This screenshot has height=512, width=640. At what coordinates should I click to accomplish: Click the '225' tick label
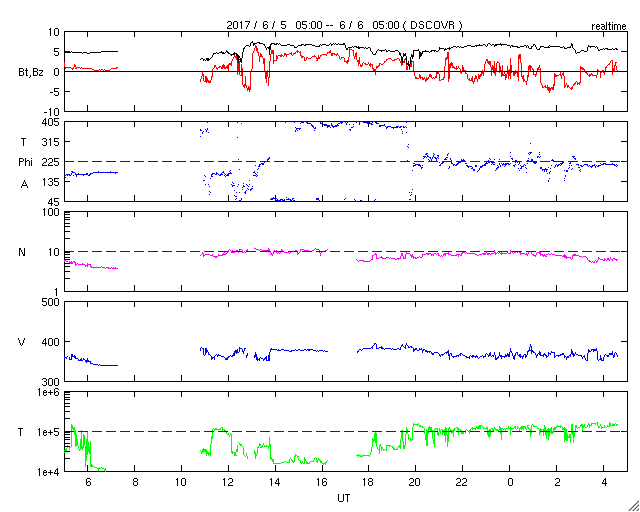(51, 162)
